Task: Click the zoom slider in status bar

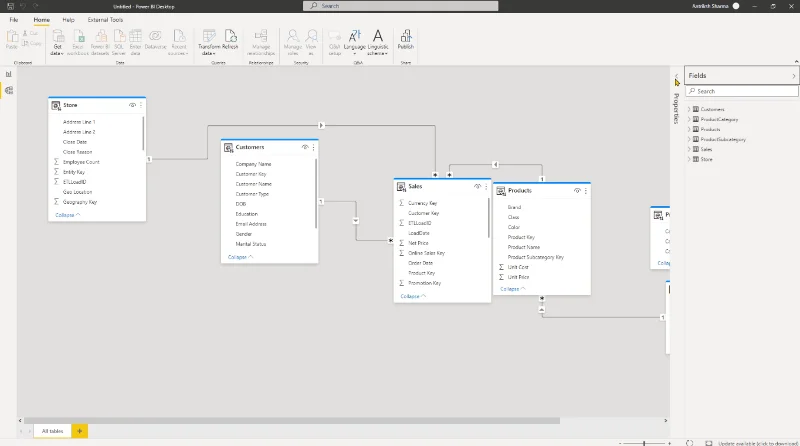Action: coord(644,443)
